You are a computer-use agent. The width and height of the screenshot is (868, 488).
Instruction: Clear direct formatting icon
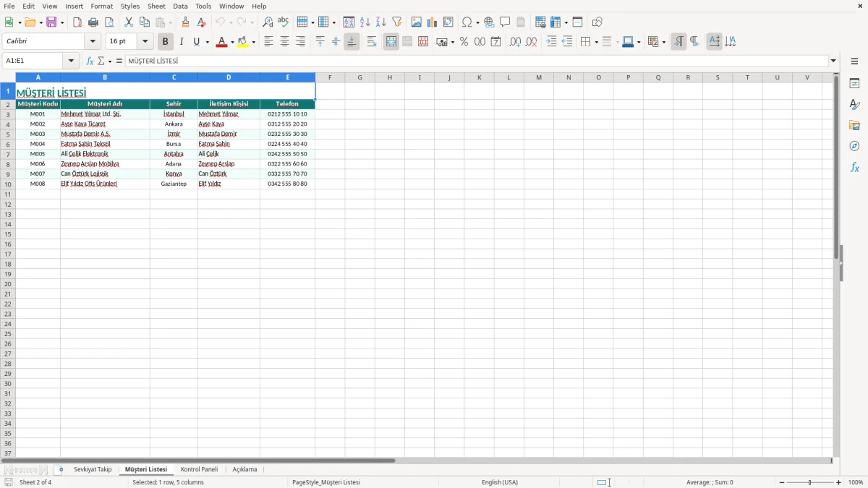click(202, 22)
